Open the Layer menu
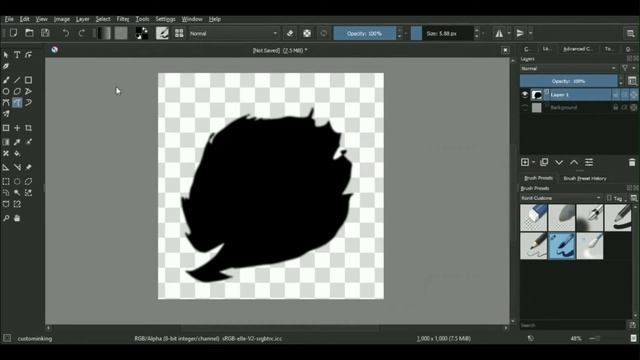 (82, 19)
